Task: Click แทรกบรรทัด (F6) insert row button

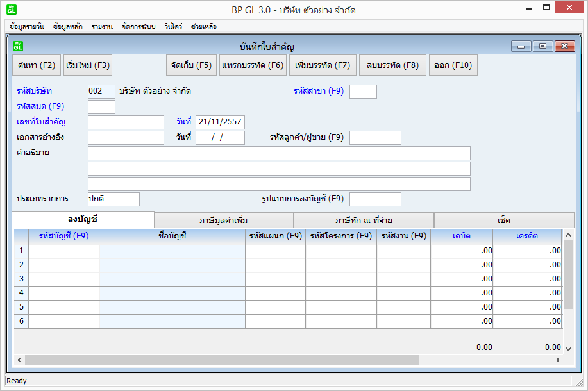Action: coord(252,65)
